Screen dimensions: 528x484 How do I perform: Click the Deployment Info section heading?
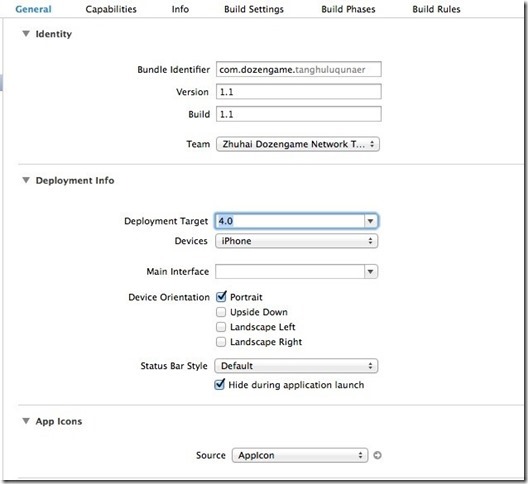pyautogui.click(x=75, y=180)
